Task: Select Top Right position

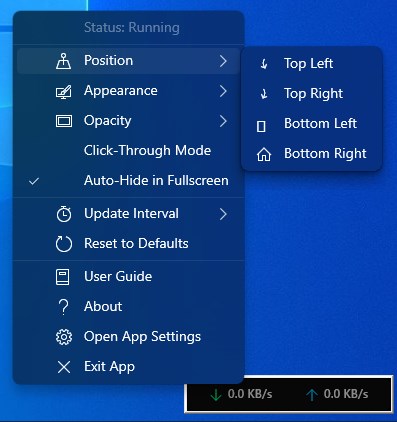Action: tap(312, 93)
